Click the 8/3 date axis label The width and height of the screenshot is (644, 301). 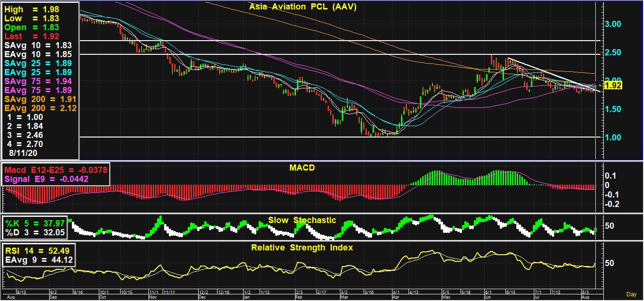pos(585,293)
